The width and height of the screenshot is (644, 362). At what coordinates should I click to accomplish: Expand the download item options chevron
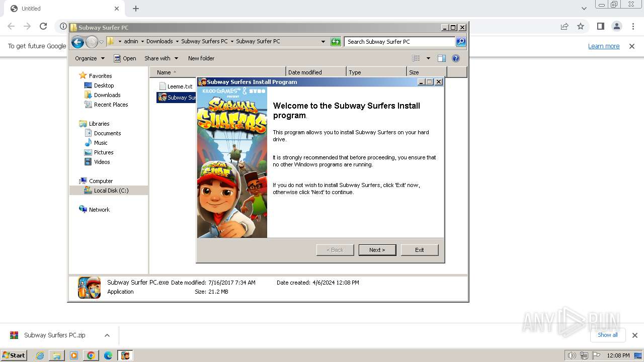pos(107,335)
